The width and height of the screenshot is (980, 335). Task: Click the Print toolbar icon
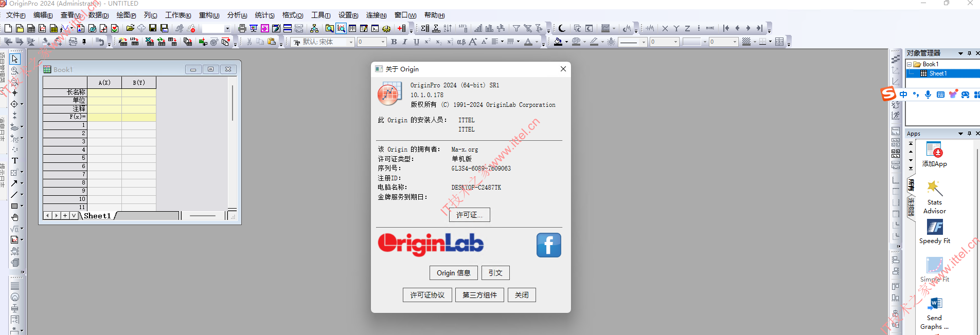coord(242,28)
